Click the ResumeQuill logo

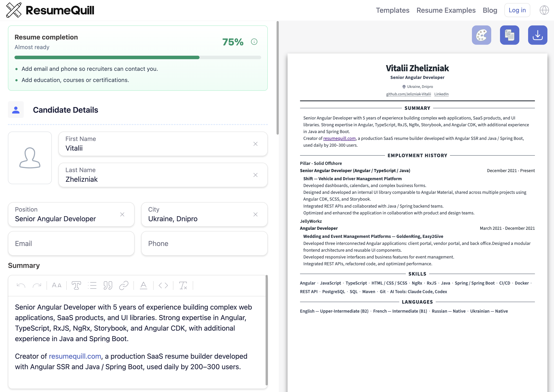[50, 10]
